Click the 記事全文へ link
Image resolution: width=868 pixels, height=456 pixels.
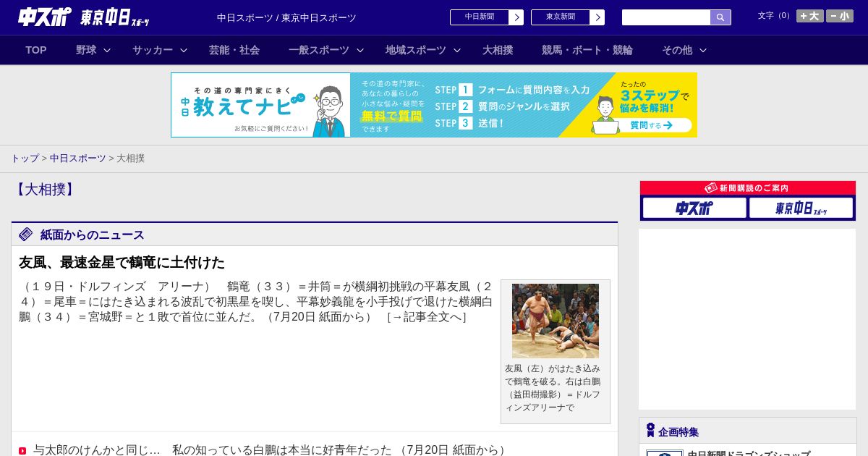427,317
